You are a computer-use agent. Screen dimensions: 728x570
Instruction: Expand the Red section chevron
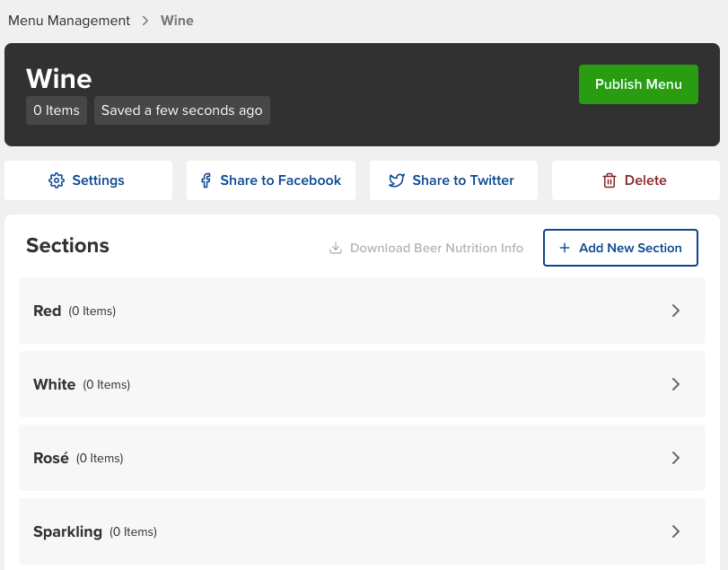(x=676, y=311)
